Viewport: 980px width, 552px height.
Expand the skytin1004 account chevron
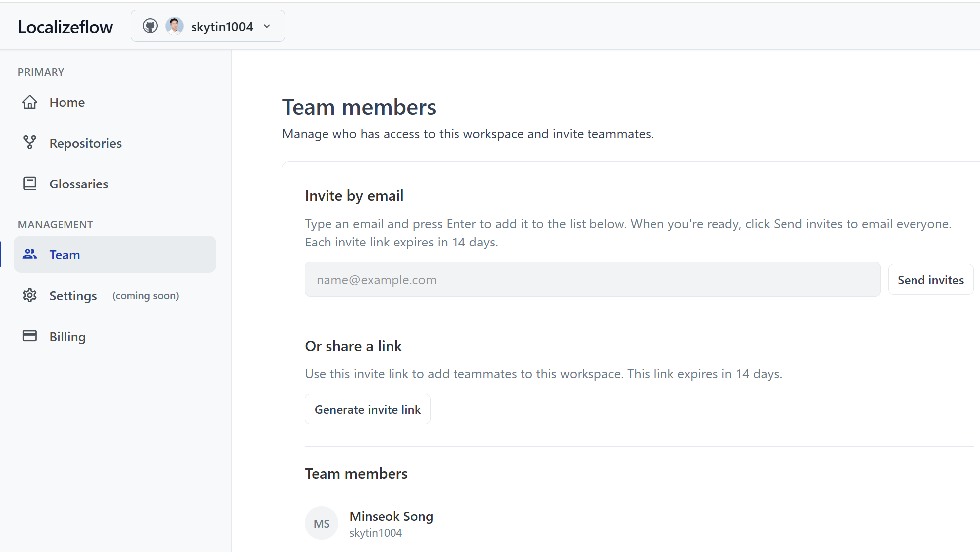pyautogui.click(x=267, y=26)
